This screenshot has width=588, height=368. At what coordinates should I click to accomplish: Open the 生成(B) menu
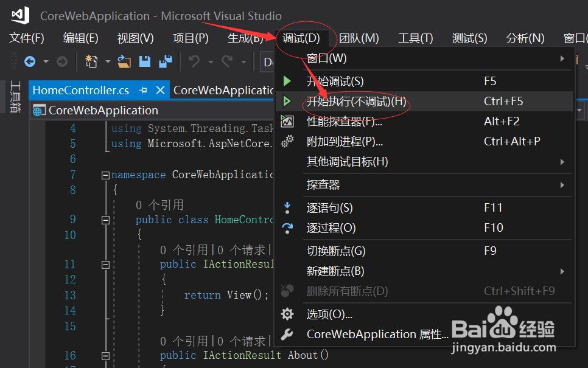coord(245,38)
